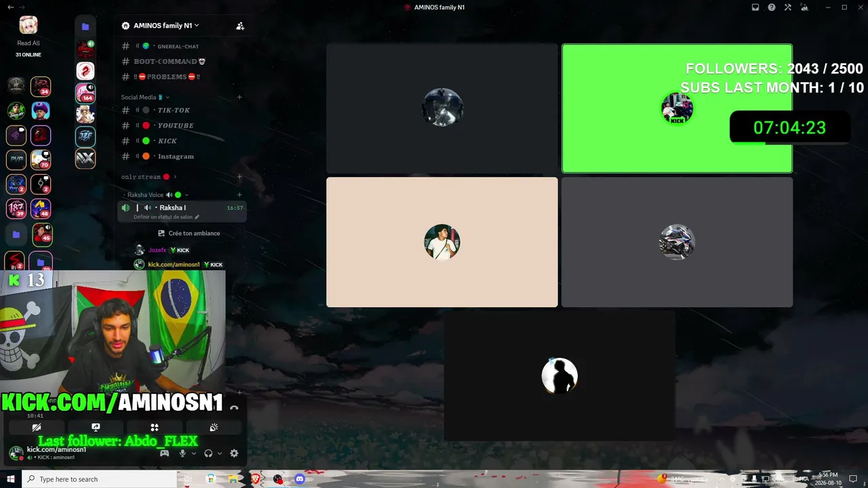Open the soundboard icon
This screenshot has height=488, width=868.
pos(214,428)
